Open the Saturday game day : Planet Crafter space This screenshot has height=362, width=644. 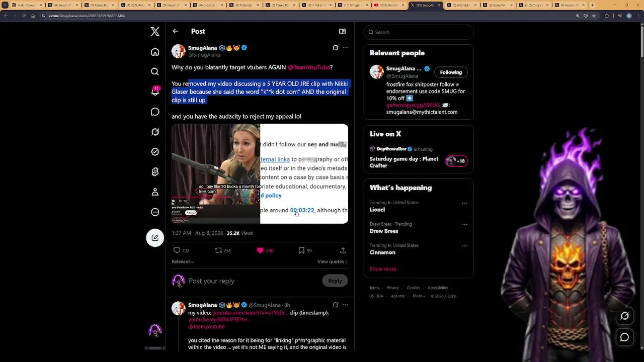(404, 162)
